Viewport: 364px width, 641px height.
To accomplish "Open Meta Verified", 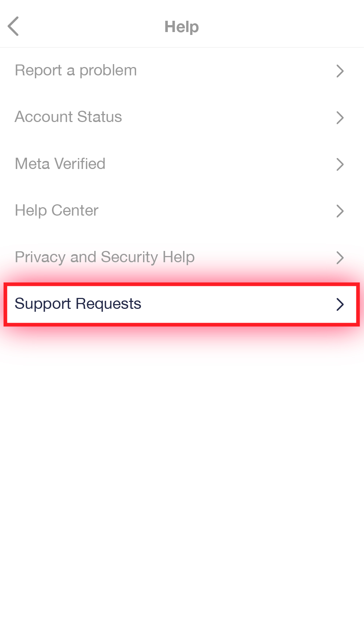I will (x=60, y=164).
